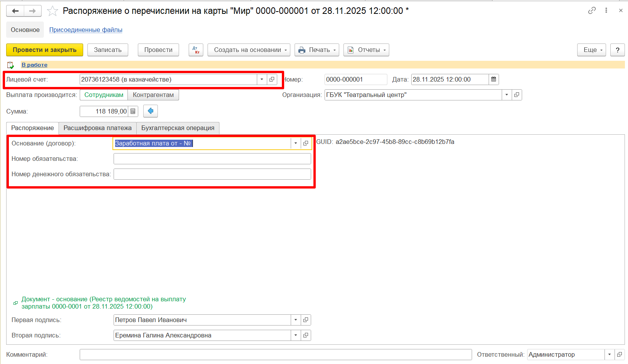Click the blue arrow button beside Сумма
628x364 pixels.
tap(151, 111)
